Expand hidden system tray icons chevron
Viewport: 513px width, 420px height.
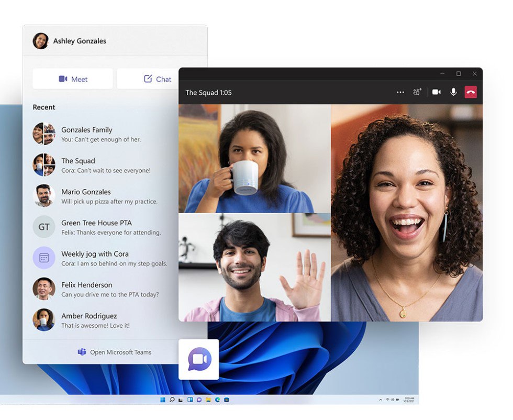[381, 400]
